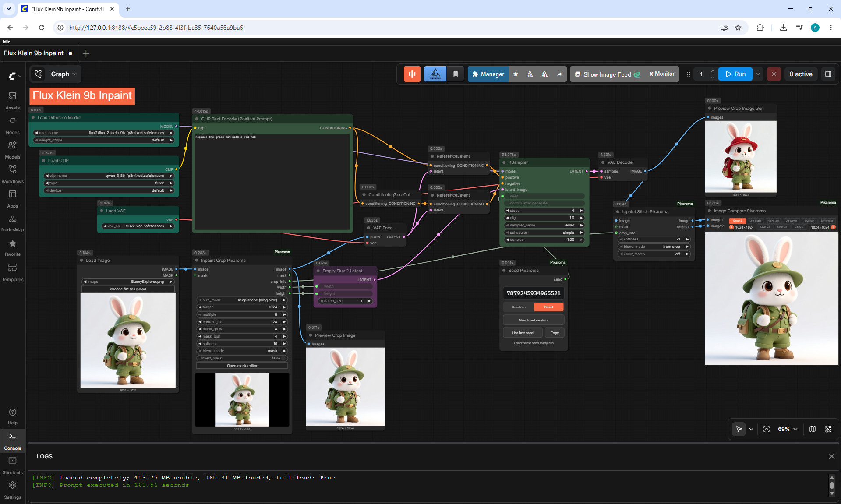Adjust the denoise slider in KSampler

point(544,240)
